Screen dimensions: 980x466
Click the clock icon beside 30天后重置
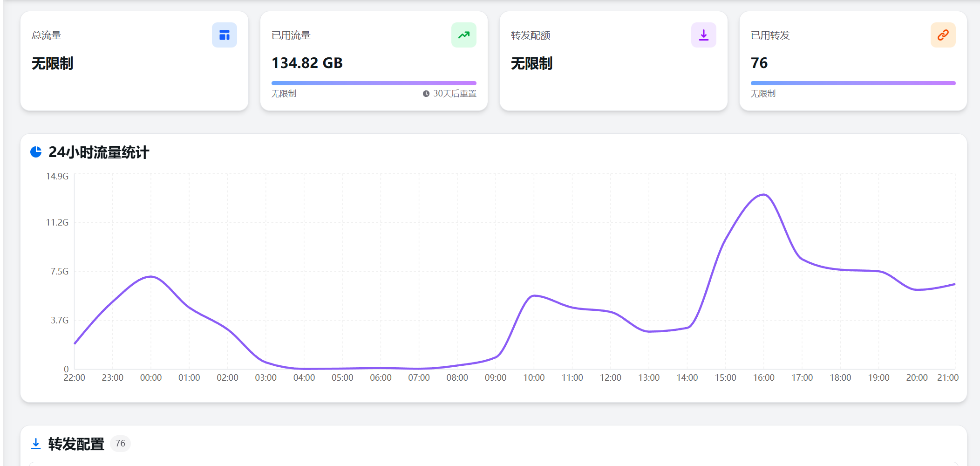pyautogui.click(x=426, y=94)
